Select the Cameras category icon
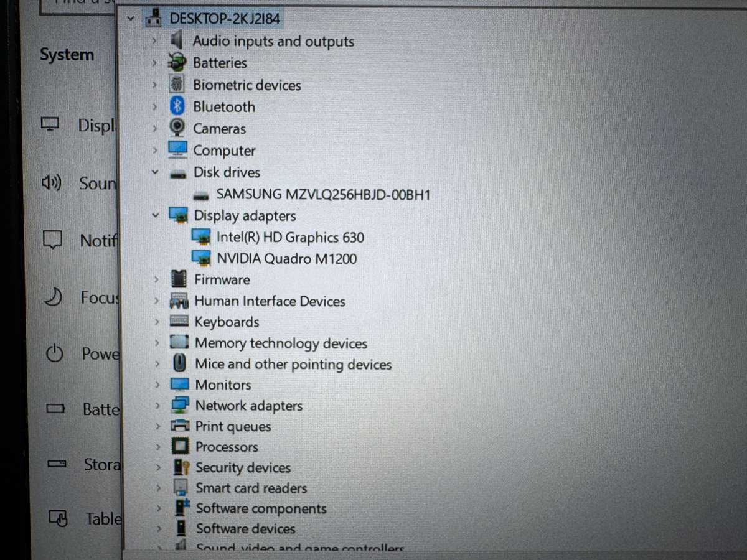 pos(177,128)
